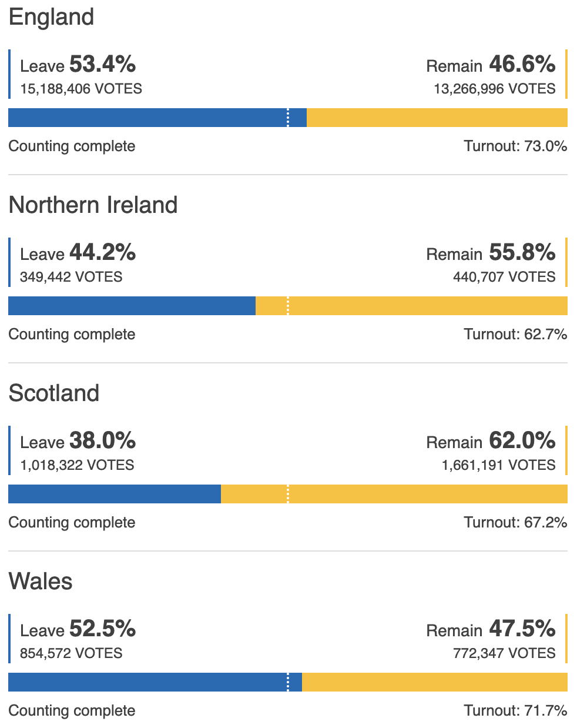This screenshot has width=577, height=728.
Task: Click England's yellow Remain bar segment
Action: pyautogui.click(x=437, y=118)
